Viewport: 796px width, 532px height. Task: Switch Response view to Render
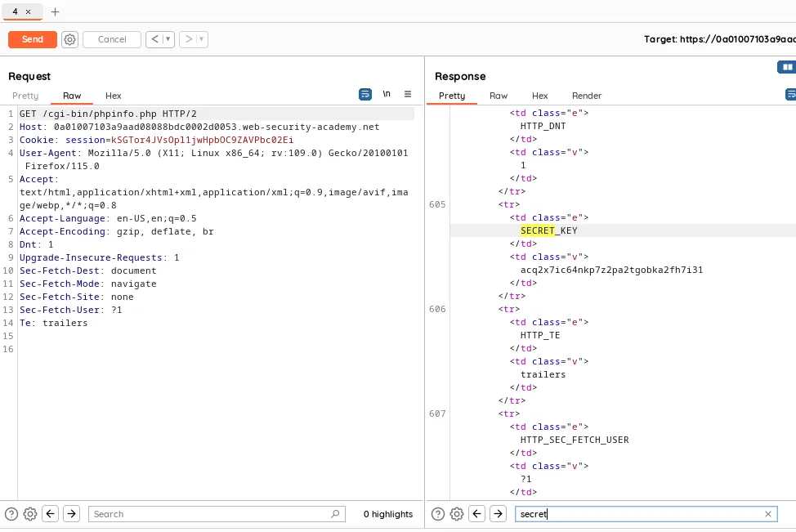(587, 96)
